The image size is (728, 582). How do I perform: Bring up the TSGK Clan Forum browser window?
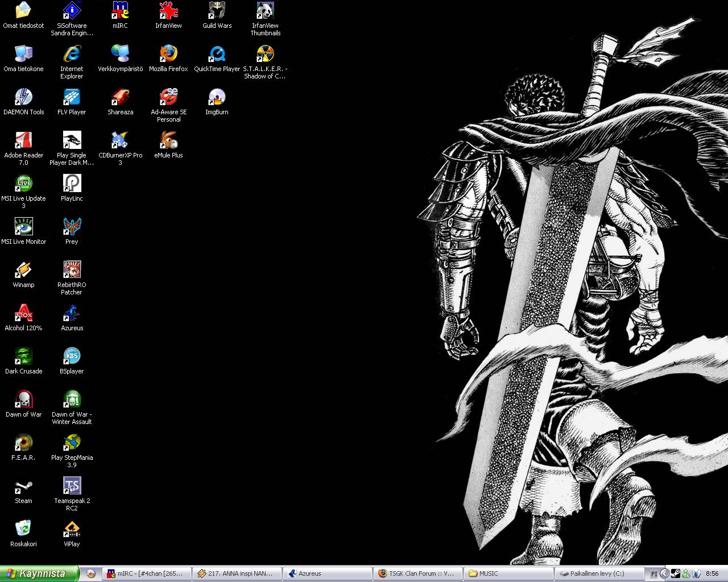point(417,573)
